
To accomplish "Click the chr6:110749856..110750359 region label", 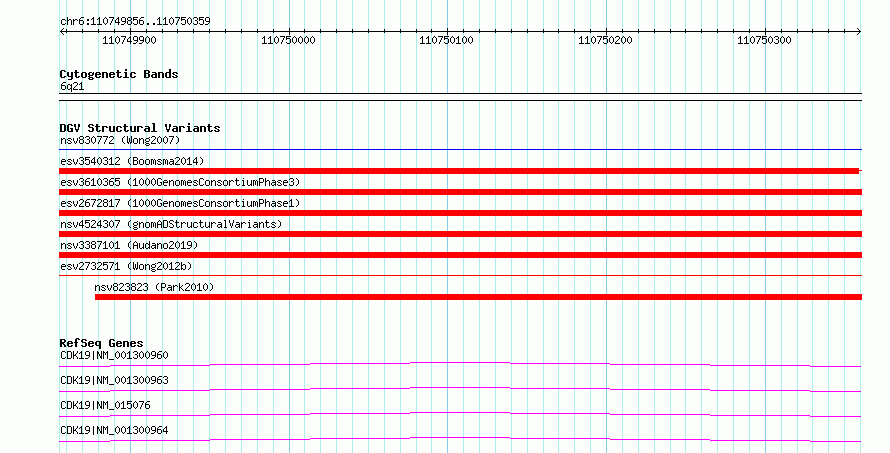I will pyautogui.click(x=135, y=21).
